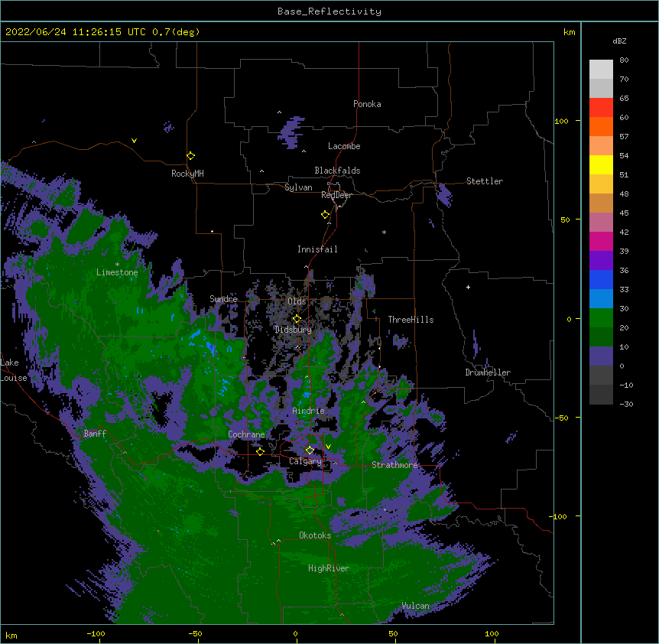The width and height of the screenshot is (659, 644).
Task: Click the white caret marker west of Ponoka
Action: pos(280,112)
